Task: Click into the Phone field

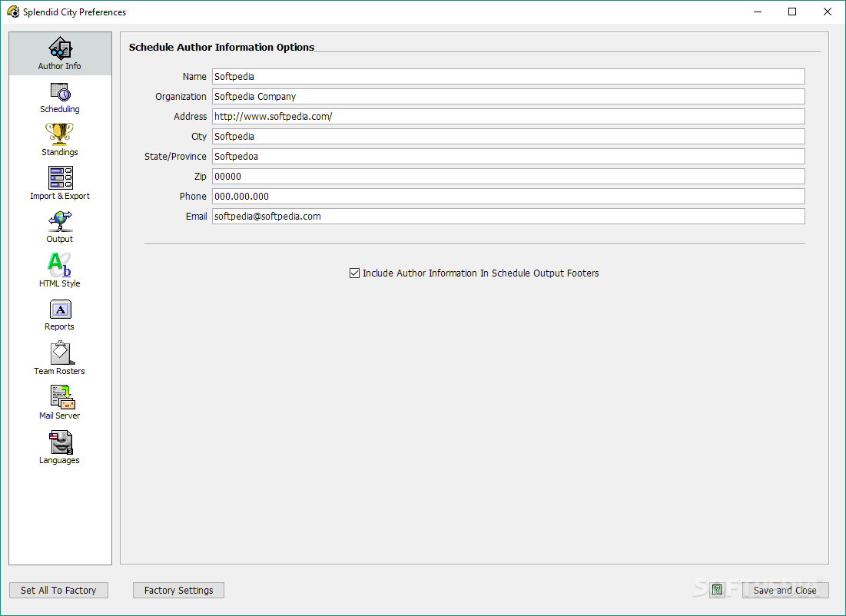Action: [508, 197]
